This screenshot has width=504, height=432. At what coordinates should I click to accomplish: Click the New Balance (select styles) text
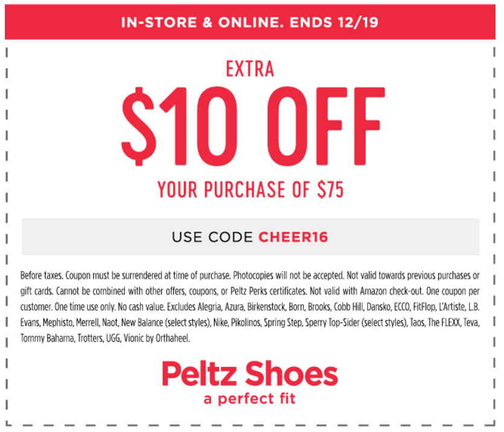165,322
